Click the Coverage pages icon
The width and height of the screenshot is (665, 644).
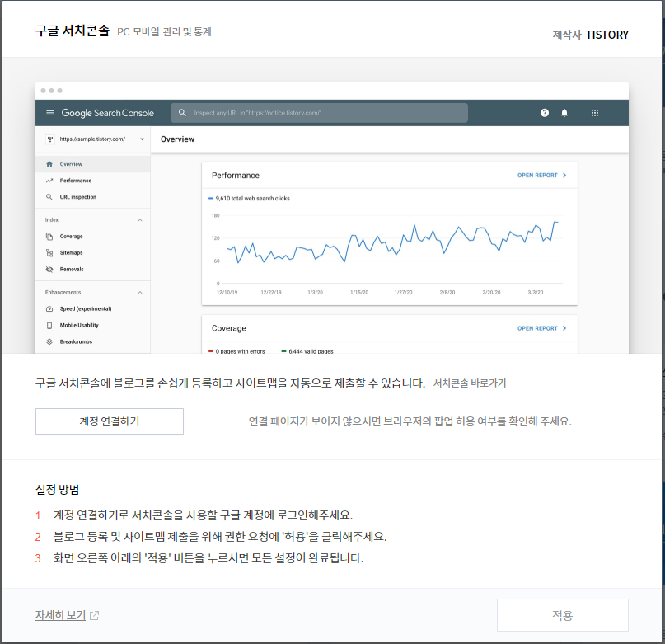pyautogui.click(x=49, y=236)
